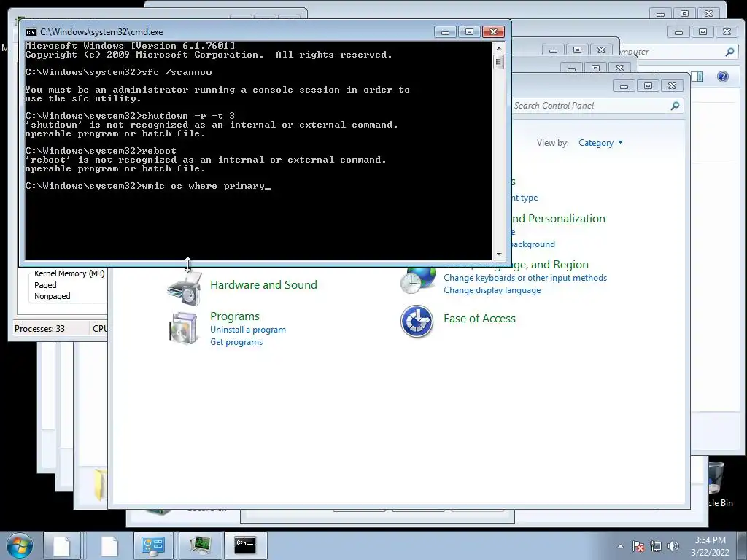This screenshot has width=747, height=560.
Task: Open the volume speaker tray icon
Action: coord(673,546)
